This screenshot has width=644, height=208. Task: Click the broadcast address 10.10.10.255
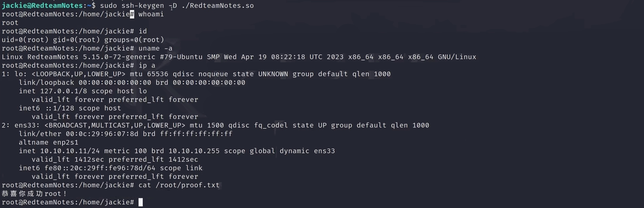pos(194,151)
